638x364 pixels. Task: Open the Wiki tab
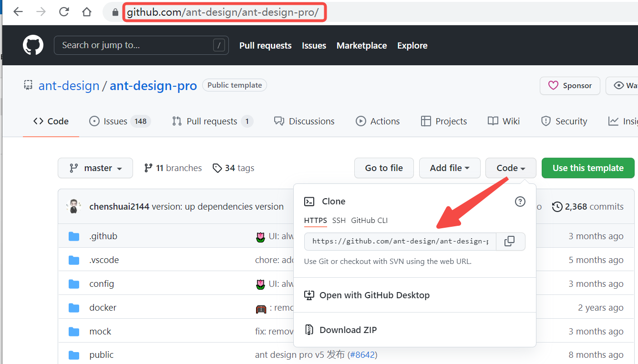click(504, 121)
